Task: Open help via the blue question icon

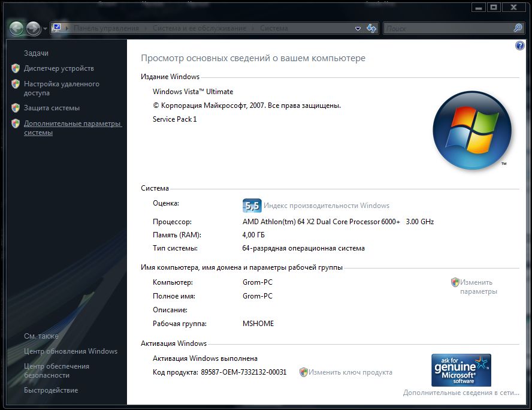Action: (519, 46)
